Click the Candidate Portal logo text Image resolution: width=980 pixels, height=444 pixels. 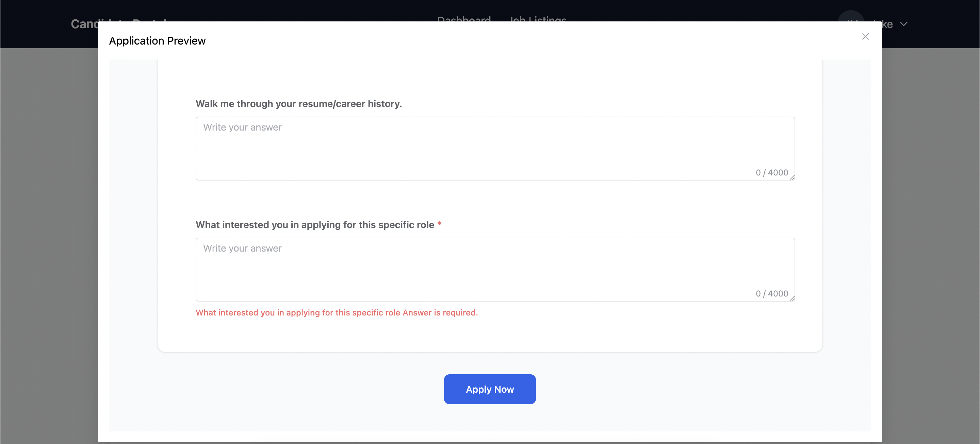tap(84, 24)
